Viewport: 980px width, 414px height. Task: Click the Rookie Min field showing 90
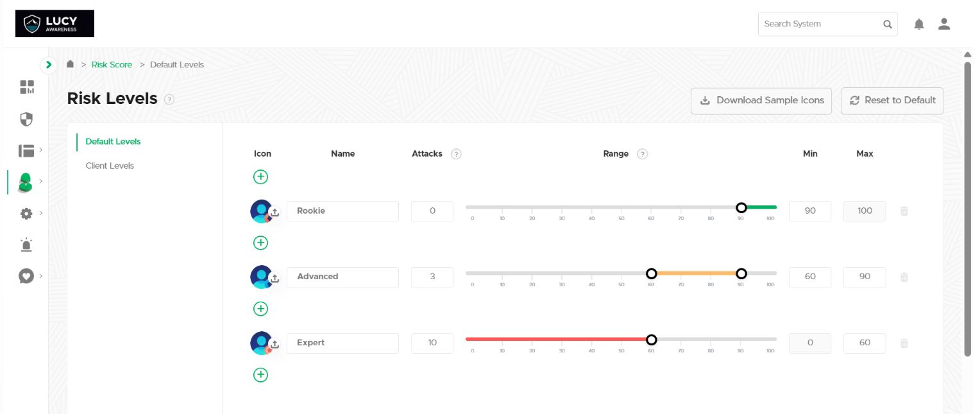click(x=810, y=211)
